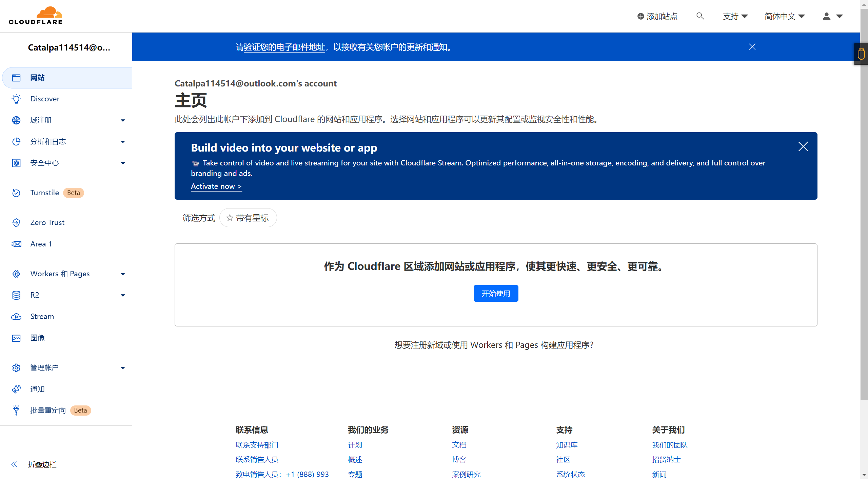
Task: Open footer link 知识库
Action: [567, 445]
